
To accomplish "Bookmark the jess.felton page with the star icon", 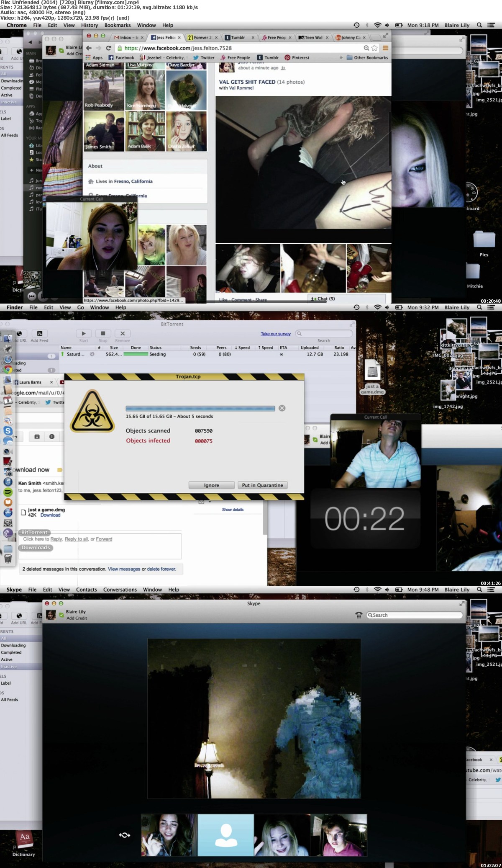I will 374,48.
